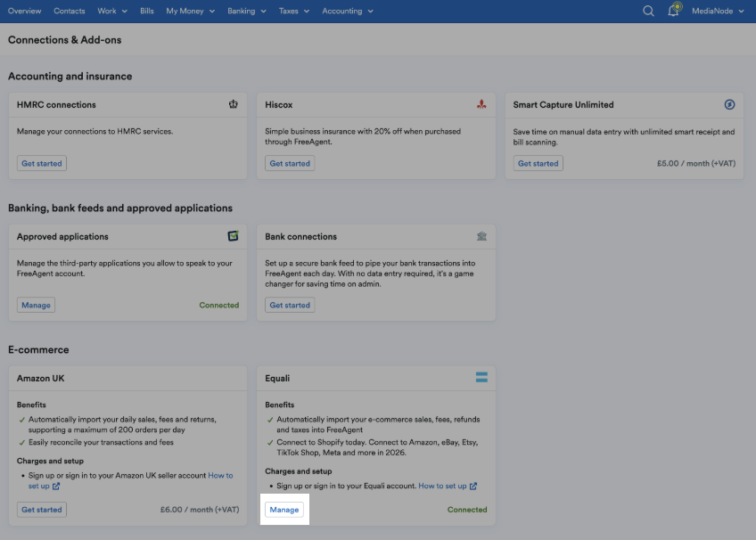Viewport: 756px width, 540px height.
Task: Click the Smart Capture lightning icon
Action: tap(729, 104)
